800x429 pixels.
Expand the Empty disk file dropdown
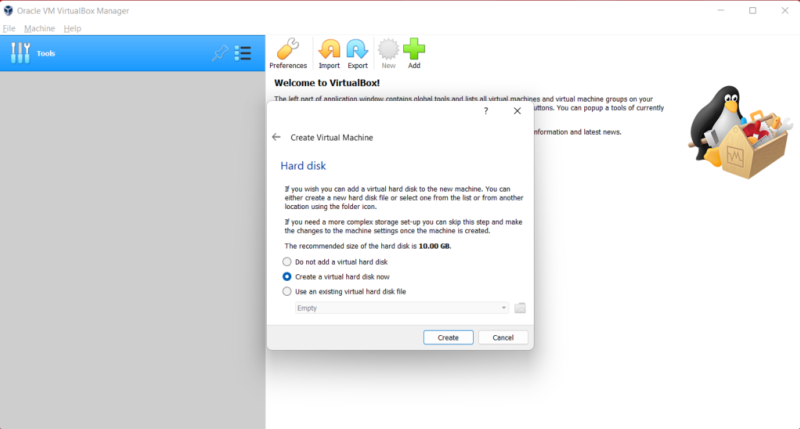pos(402,308)
